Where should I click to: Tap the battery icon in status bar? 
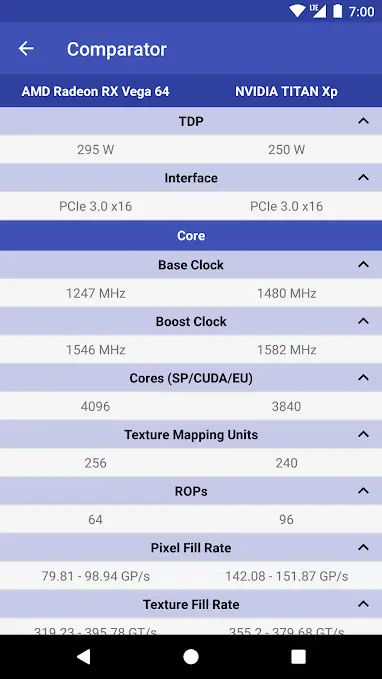pyautogui.click(x=337, y=11)
